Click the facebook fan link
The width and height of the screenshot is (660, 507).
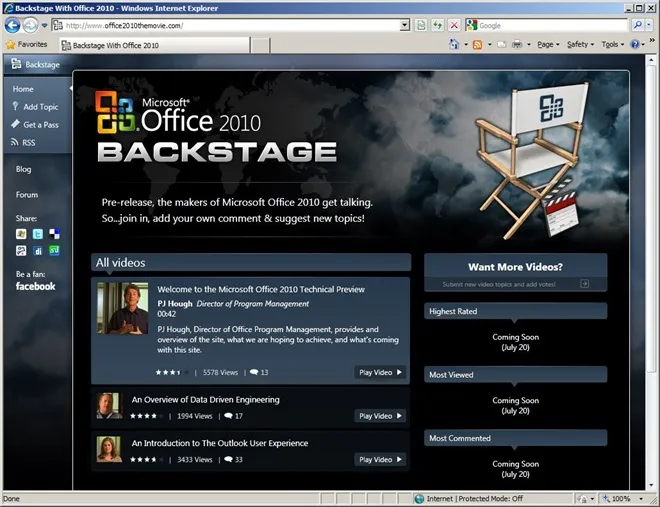tap(35, 287)
